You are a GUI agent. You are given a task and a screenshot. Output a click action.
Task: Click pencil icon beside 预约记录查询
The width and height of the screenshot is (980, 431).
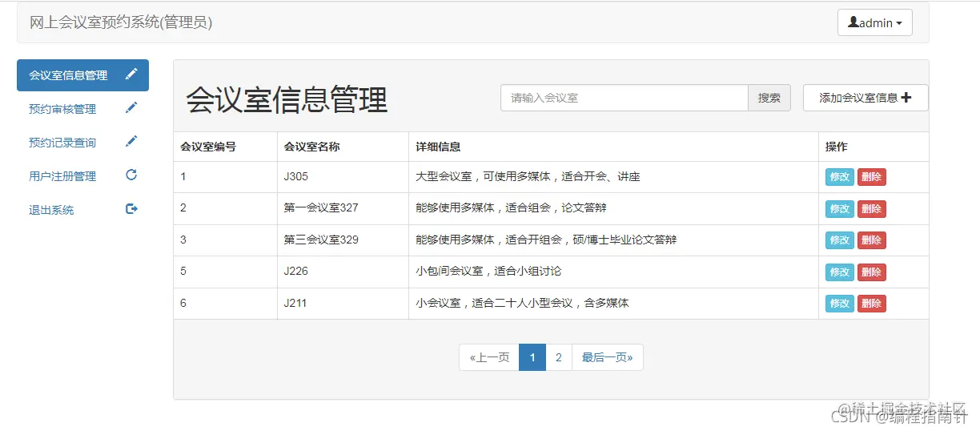pyautogui.click(x=131, y=142)
